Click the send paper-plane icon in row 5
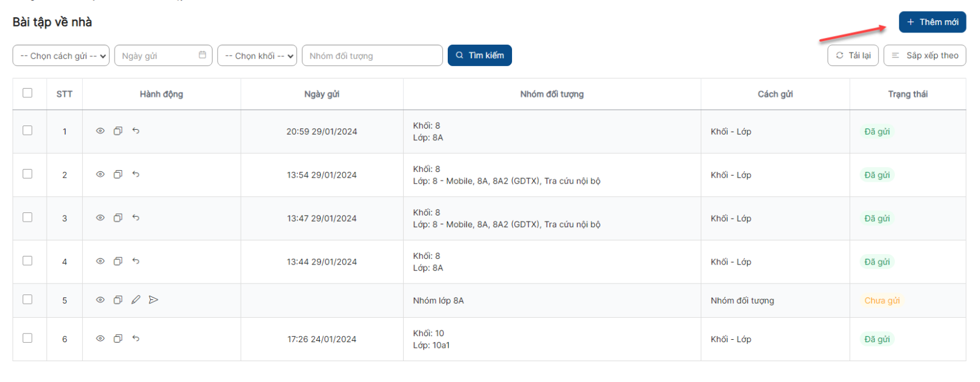Image resolution: width=980 pixels, height=382 pixels. point(154,300)
